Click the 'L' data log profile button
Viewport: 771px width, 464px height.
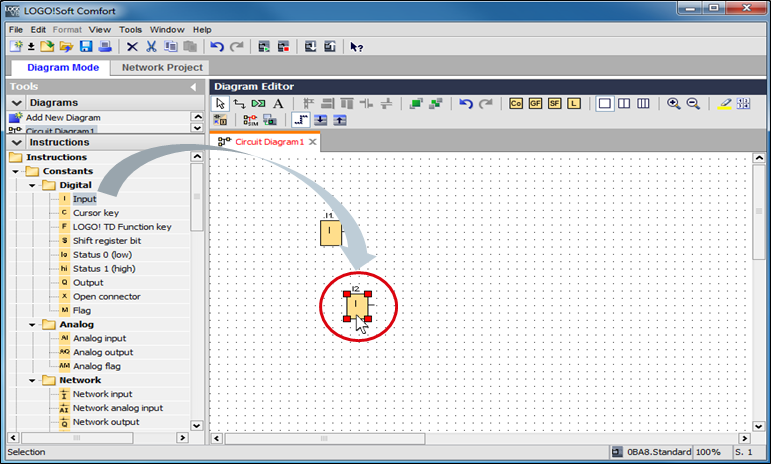point(574,103)
